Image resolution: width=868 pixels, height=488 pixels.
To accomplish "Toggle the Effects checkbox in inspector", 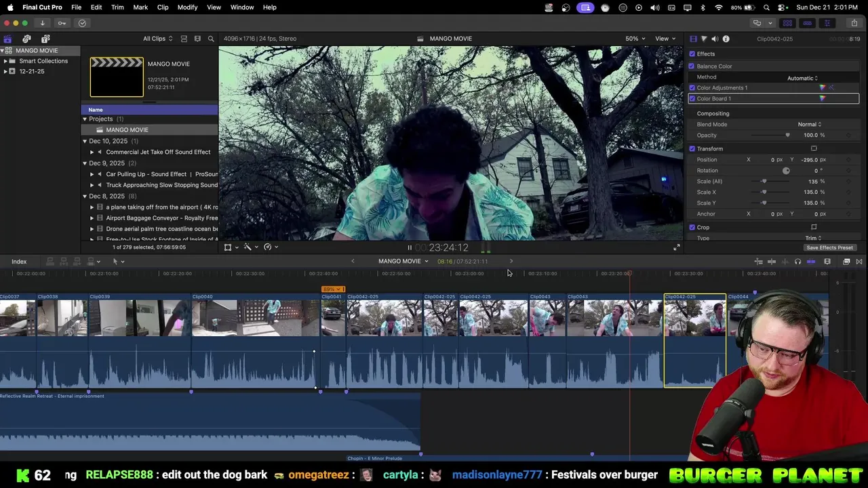I will tap(692, 54).
